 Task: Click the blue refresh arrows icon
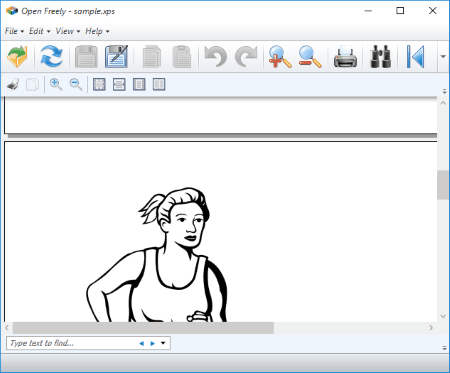tap(51, 56)
